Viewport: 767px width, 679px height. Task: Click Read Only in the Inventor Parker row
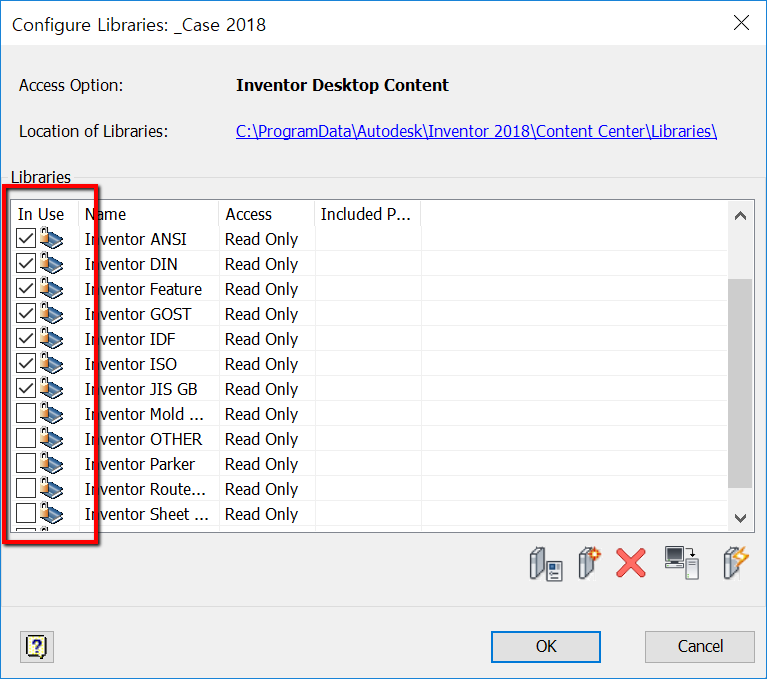pyautogui.click(x=261, y=464)
